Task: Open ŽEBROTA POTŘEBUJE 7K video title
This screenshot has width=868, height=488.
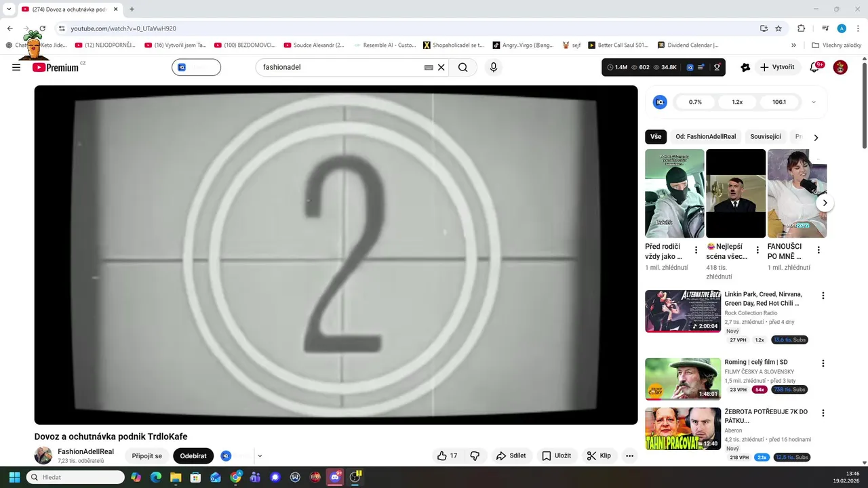Action: tap(766, 416)
